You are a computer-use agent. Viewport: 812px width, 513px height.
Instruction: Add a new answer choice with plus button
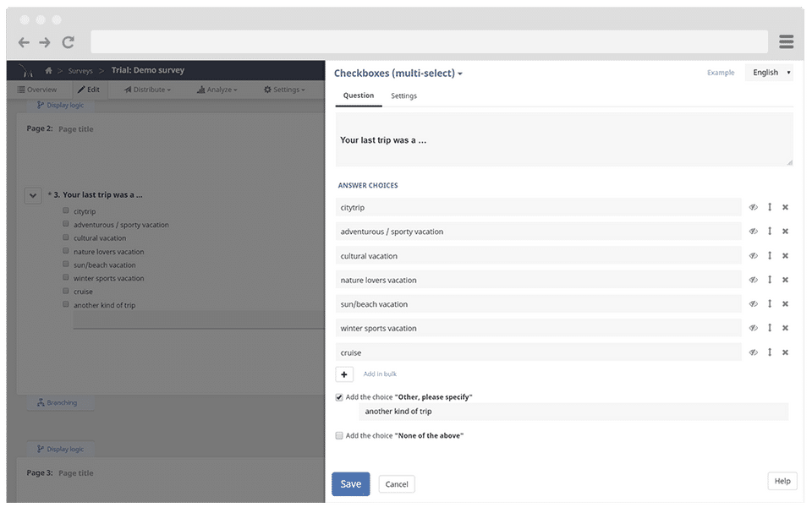coord(344,374)
